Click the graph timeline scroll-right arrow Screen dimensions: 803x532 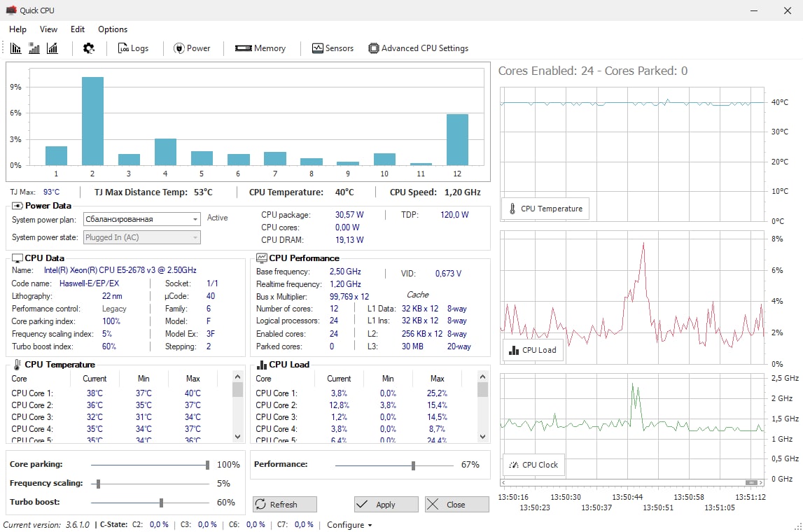761,483
